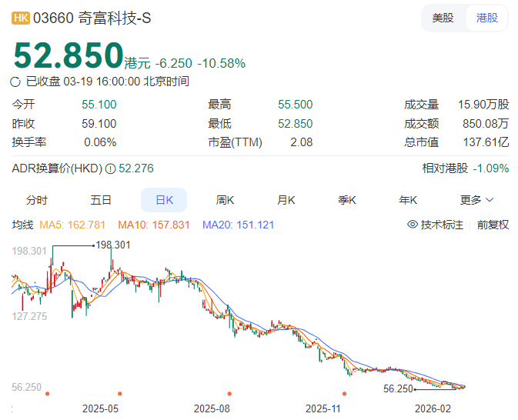Select the 日K chart tab
Image resolution: width=518 pixels, height=420 pixels.
pyautogui.click(x=164, y=200)
